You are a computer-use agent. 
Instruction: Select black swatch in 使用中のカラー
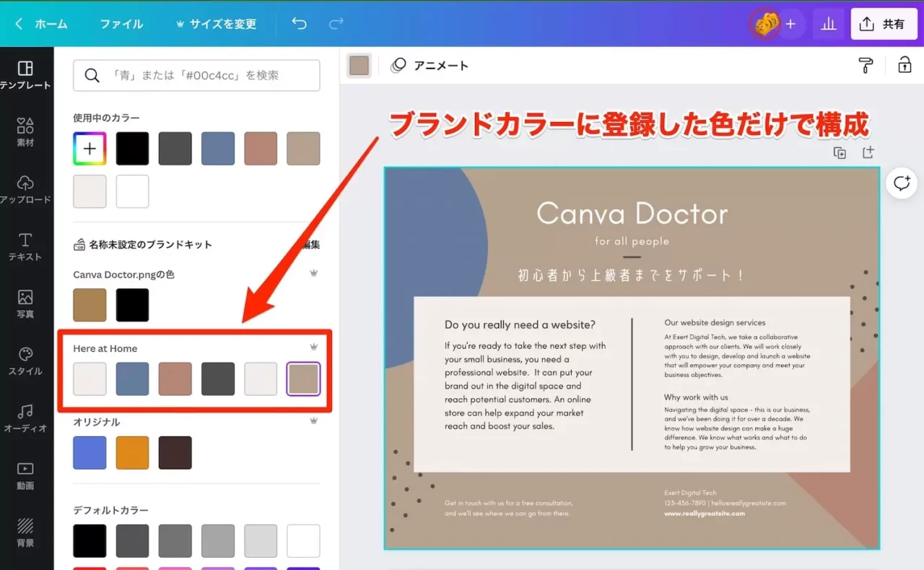tap(132, 149)
